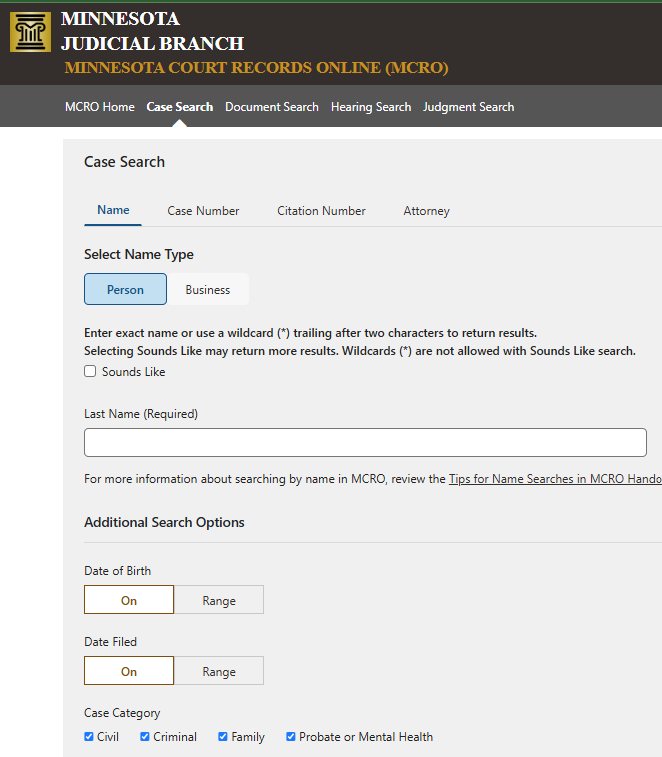This screenshot has height=757, width=662.
Task: Uncheck Probate or Mental Health category
Action: 291,737
